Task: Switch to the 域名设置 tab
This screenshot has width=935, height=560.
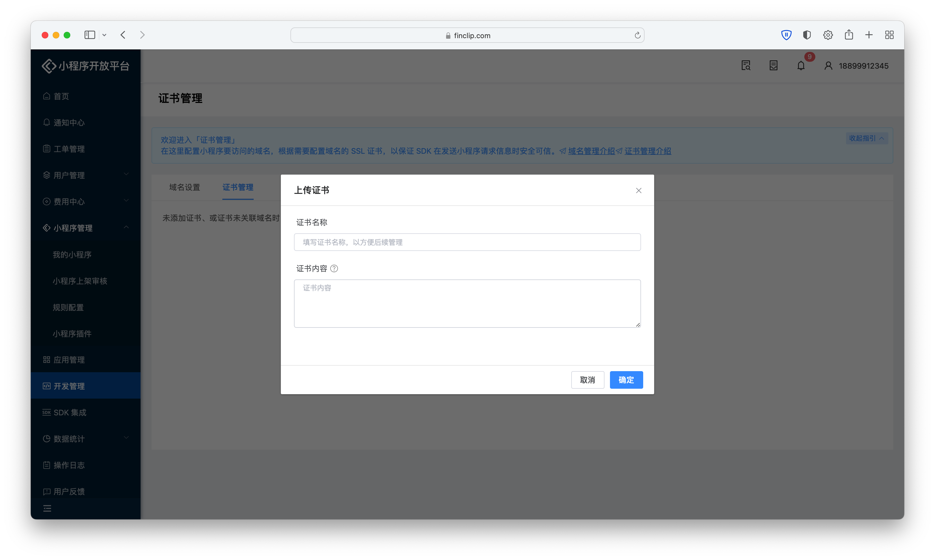Action: 184,187
